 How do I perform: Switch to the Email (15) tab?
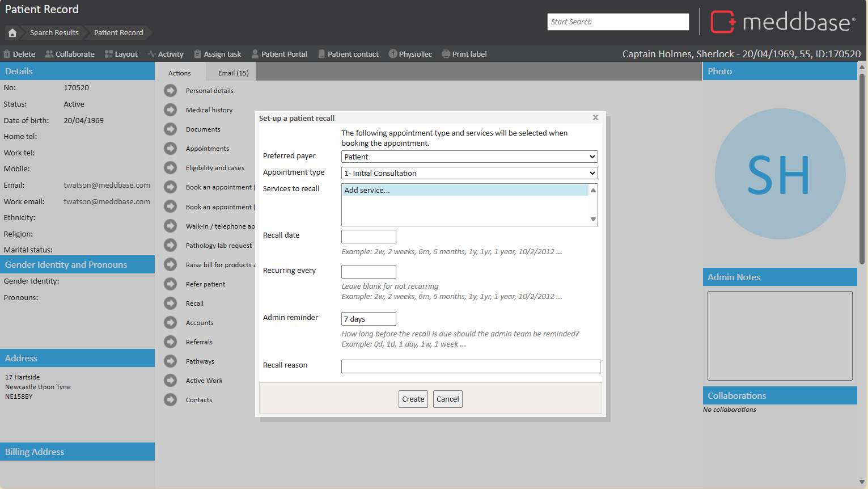tap(233, 73)
